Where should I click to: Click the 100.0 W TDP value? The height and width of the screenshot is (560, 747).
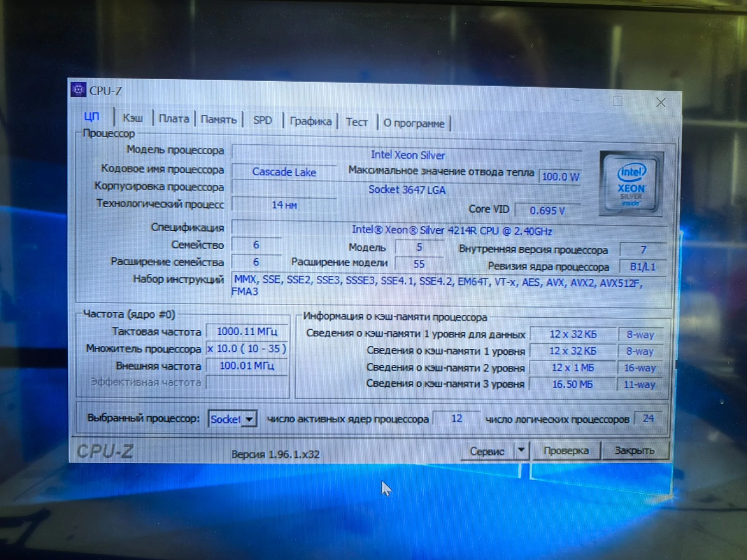click(x=560, y=177)
